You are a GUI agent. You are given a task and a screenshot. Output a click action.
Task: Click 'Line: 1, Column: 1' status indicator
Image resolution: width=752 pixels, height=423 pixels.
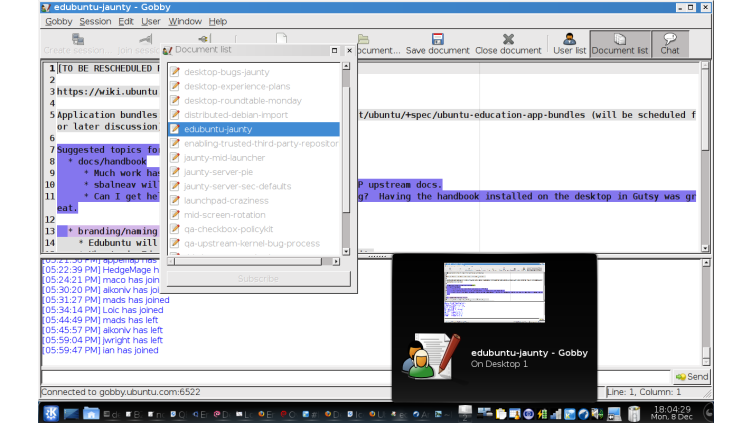(x=644, y=392)
